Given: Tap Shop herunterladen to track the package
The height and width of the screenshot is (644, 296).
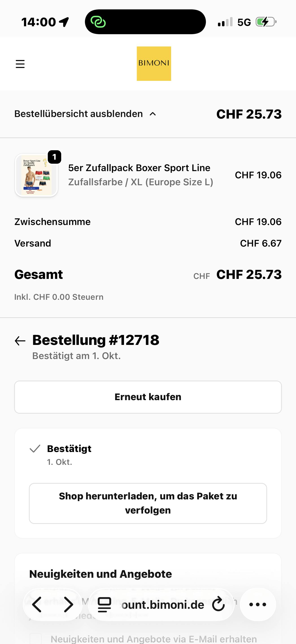Looking at the screenshot, I should (148, 503).
